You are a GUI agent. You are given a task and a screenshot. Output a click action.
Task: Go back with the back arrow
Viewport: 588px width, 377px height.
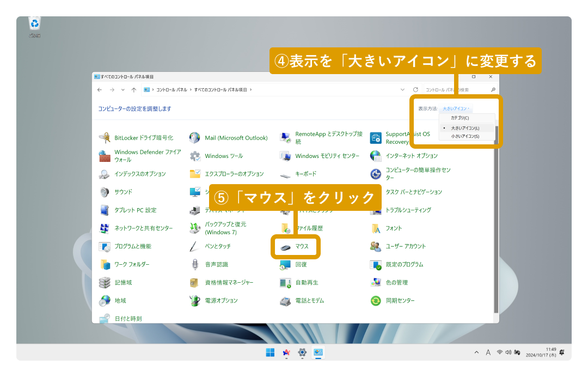tap(100, 90)
